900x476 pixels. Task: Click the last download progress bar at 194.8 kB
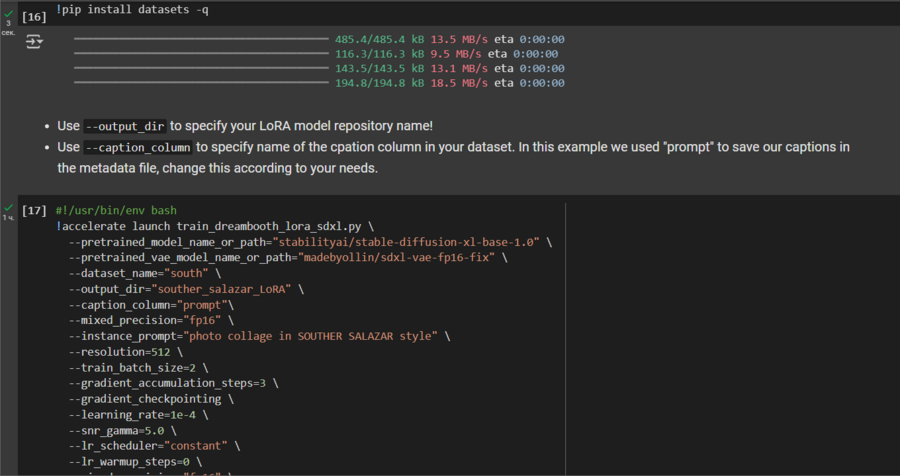click(x=200, y=83)
